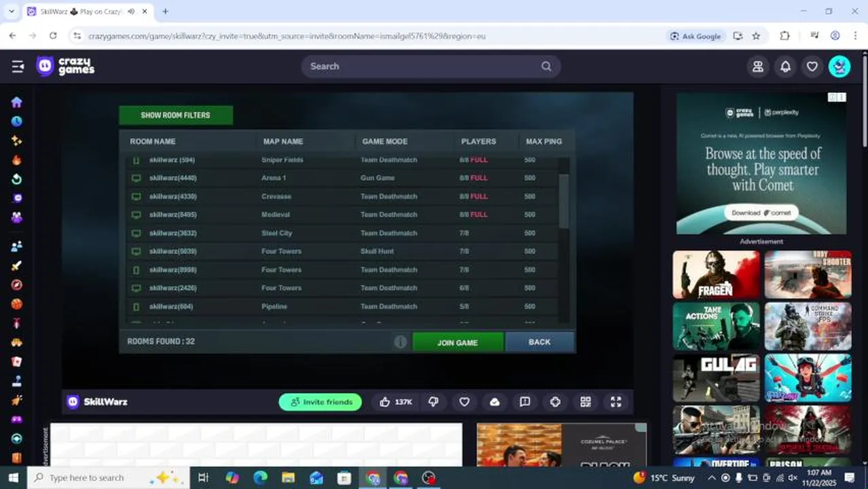Sort rooms by MAP NAME column

[283, 141]
